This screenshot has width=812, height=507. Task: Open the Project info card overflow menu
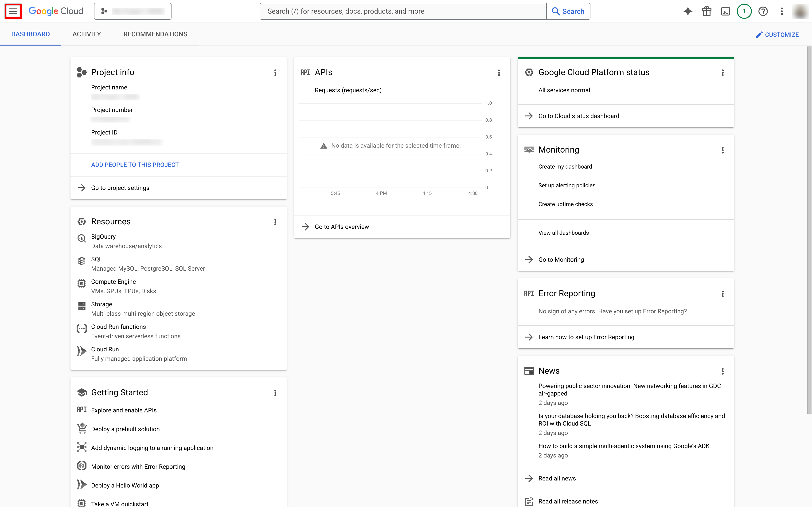(x=275, y=73)
